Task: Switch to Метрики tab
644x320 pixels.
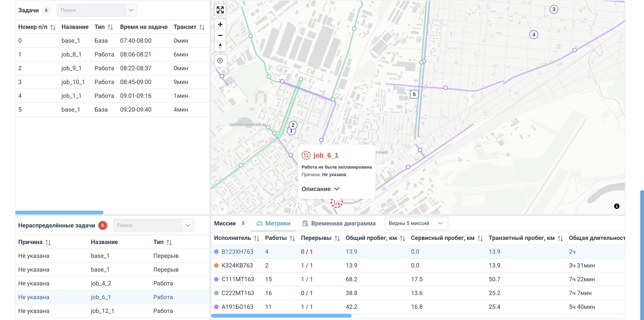Action: pyautogui.click(x=274, y=223)
